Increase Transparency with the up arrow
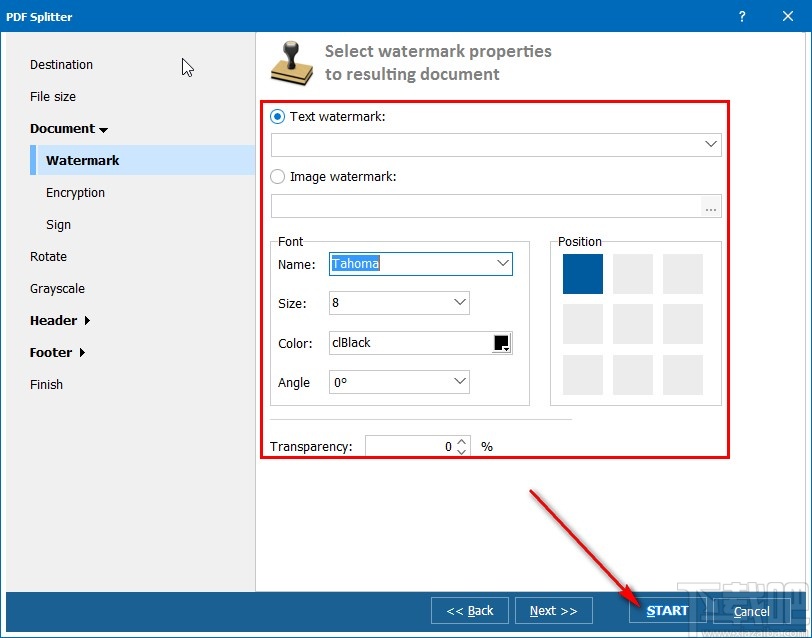This screenshot has height=638, width=812. pyautogui.click(x=462, y=442)
